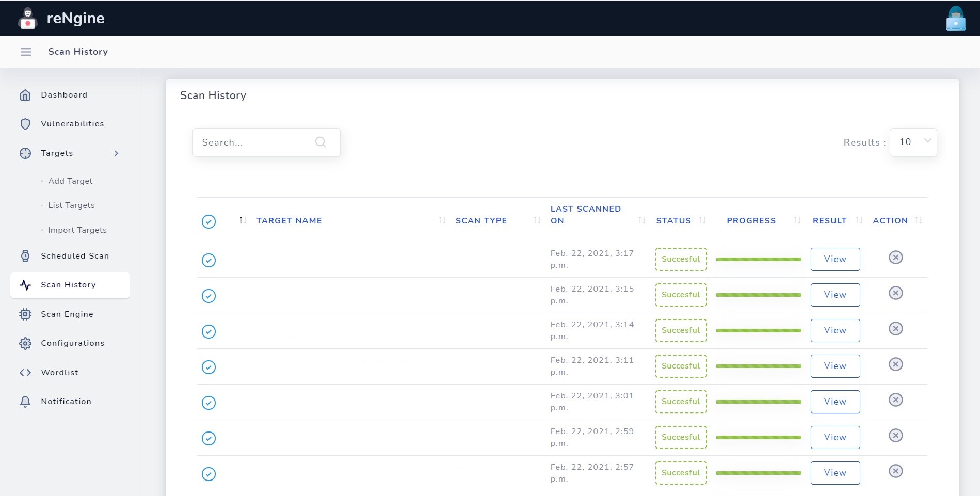The width and height of the screenshot is (980, 496).
Task: Delete the scan from 2:57 p.m.
Action: [x=896, y=471]
